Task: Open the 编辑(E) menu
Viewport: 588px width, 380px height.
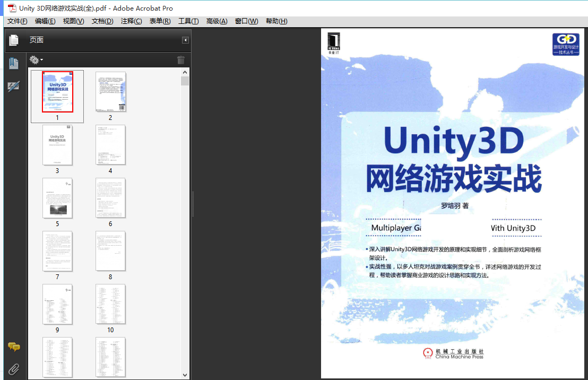Action: click(x=45, y=21)
